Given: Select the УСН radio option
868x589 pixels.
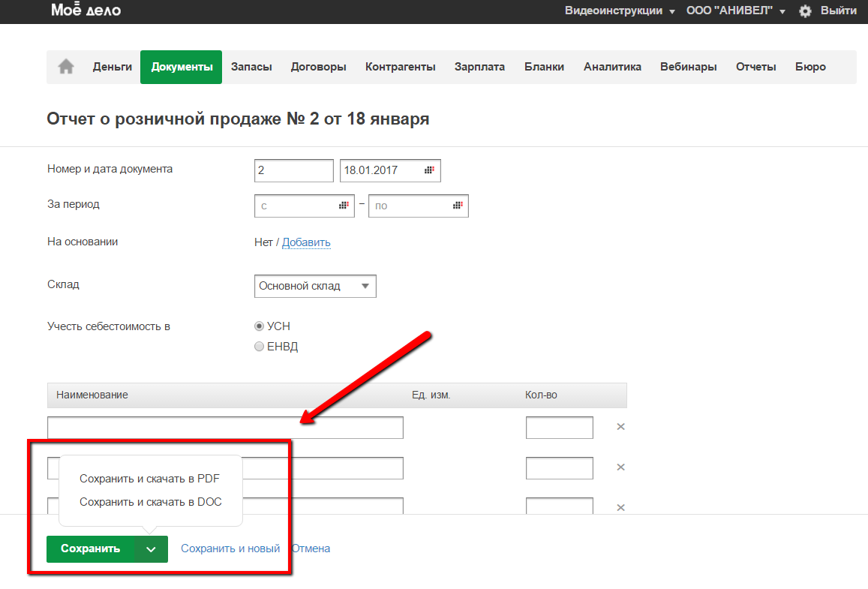Looking at the screenshot, I should pyautogui.click(x=260, y=326).
